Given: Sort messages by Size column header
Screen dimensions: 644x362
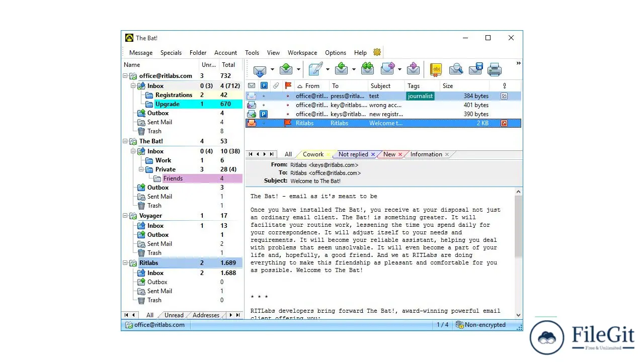Looking at the screenshot, I should click(x=464, y=86).
